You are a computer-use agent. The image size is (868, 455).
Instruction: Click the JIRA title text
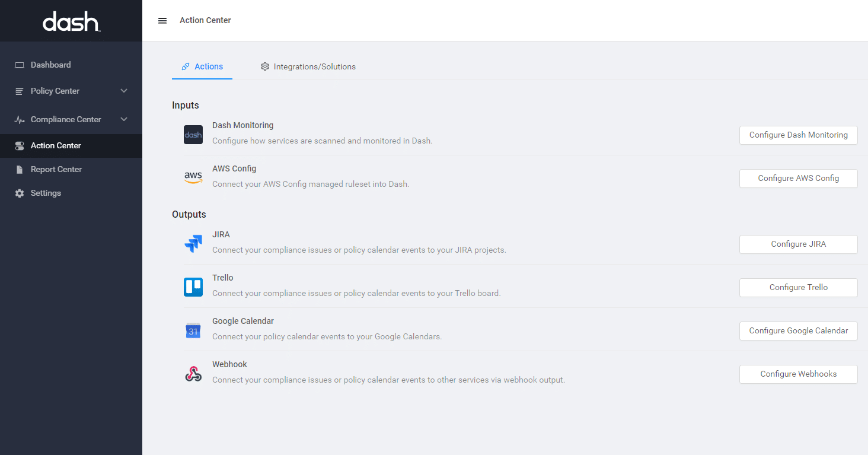tap(221, 234)
